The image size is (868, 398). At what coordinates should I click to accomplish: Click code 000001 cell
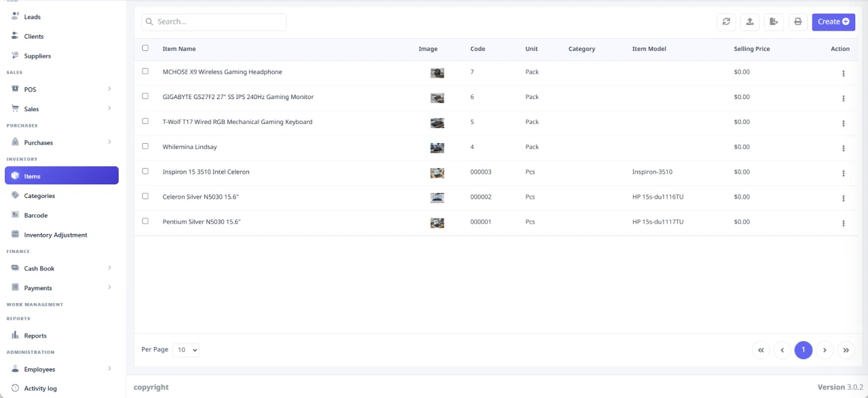(x=480, y=222)
